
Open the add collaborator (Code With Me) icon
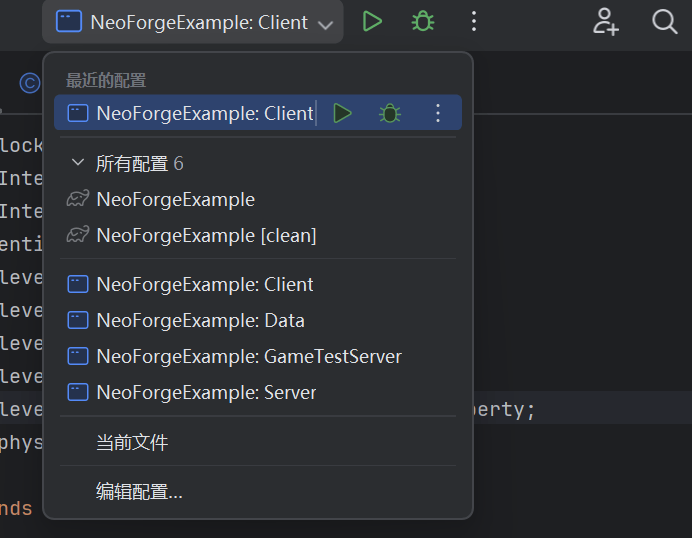click(606, 21)
